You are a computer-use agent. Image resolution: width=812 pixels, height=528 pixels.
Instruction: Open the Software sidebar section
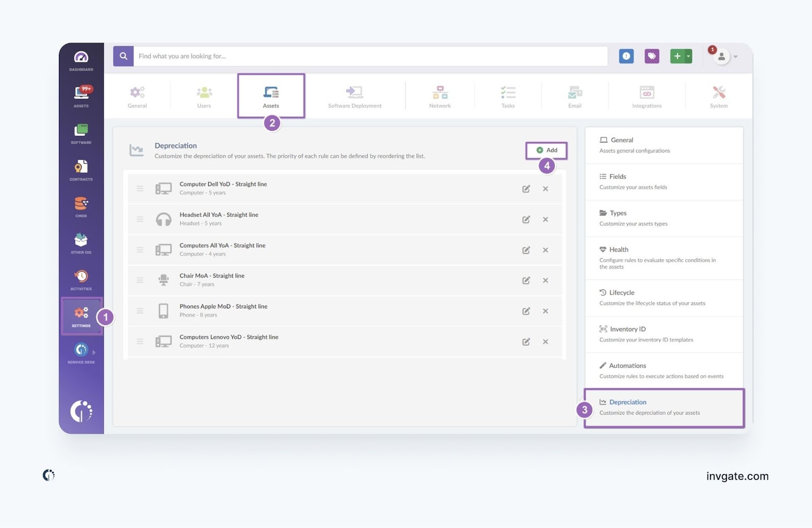click(x=81, y=133)
